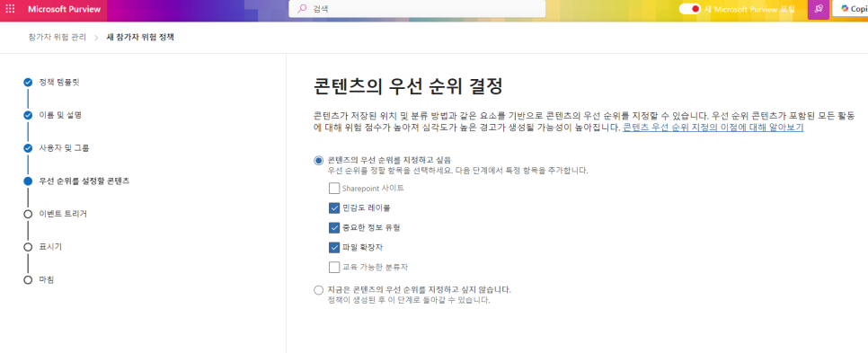Go to the 사용자 및 그룹 step
This screenshot has width=868, height=353.
[x=64, y=147]
